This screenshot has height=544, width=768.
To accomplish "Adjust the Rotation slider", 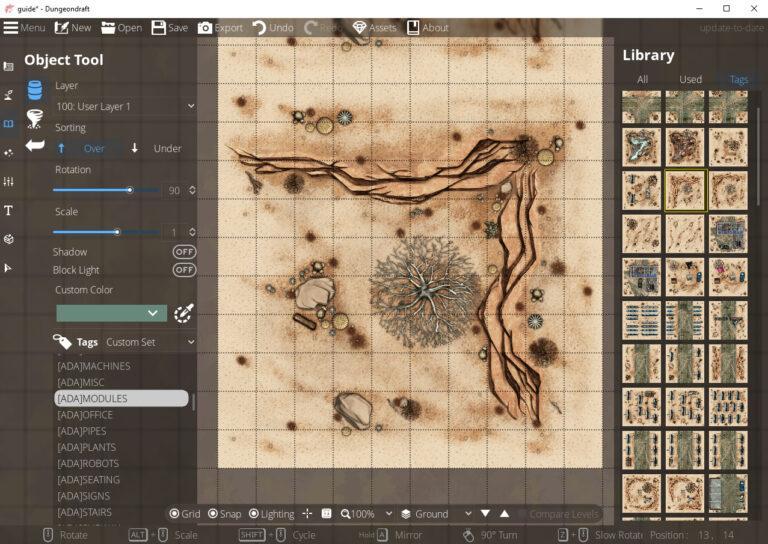I will pos(129,190).
